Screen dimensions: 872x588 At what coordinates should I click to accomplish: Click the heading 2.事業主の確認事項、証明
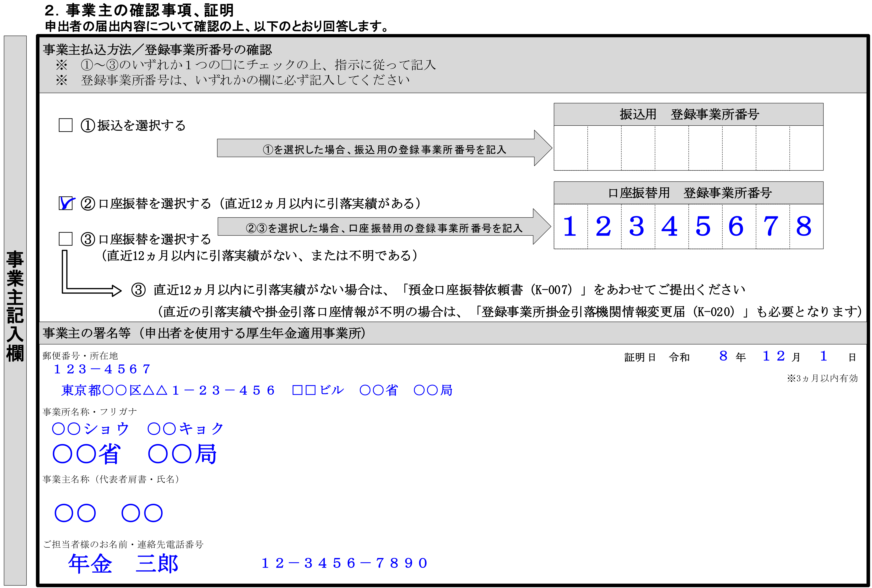click(x=139, y=10)
